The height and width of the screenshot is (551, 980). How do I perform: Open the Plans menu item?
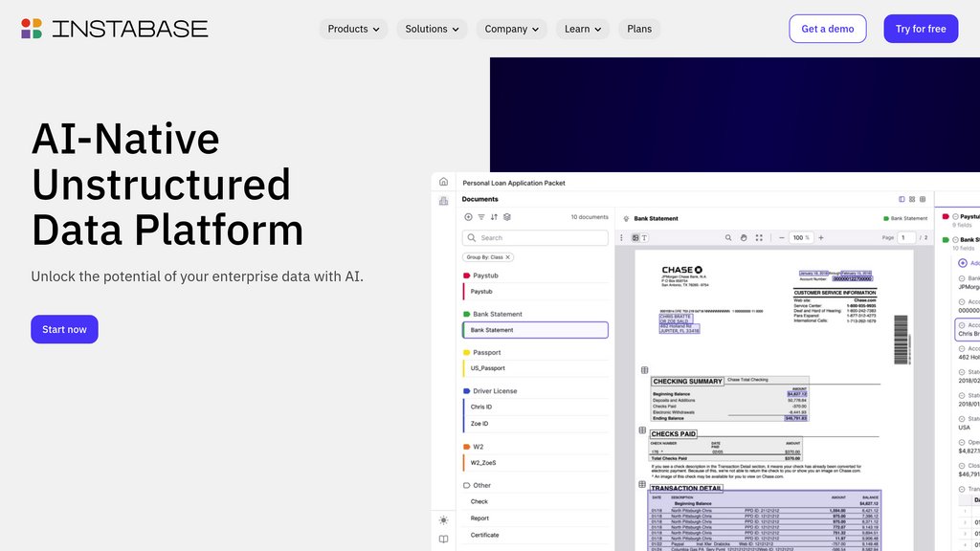click(639, 29)
